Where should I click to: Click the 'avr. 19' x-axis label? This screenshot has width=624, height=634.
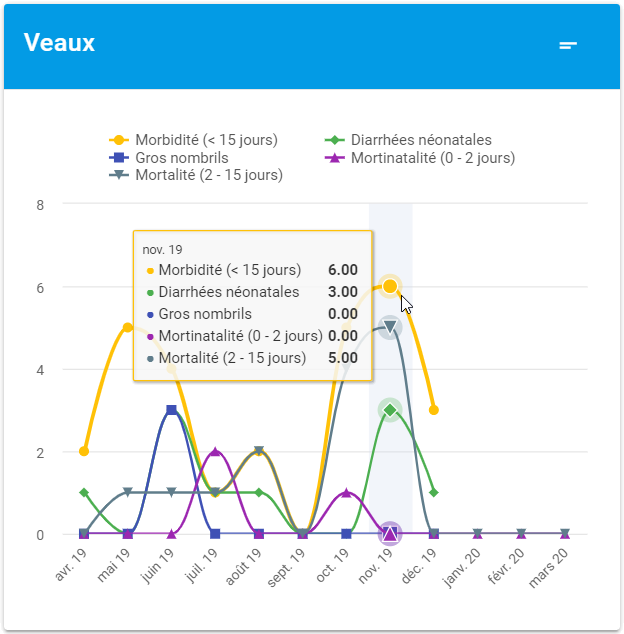point(70,564)
